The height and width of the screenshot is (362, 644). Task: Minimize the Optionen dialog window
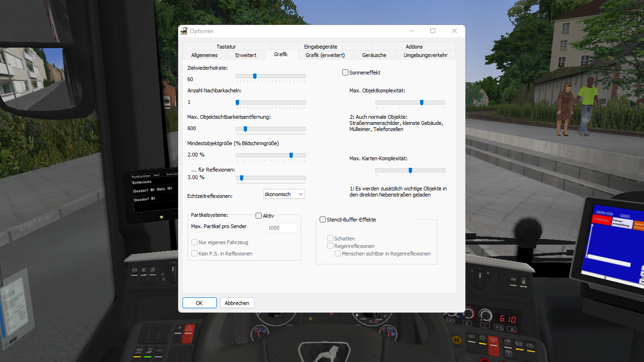(x=411, y=31)
